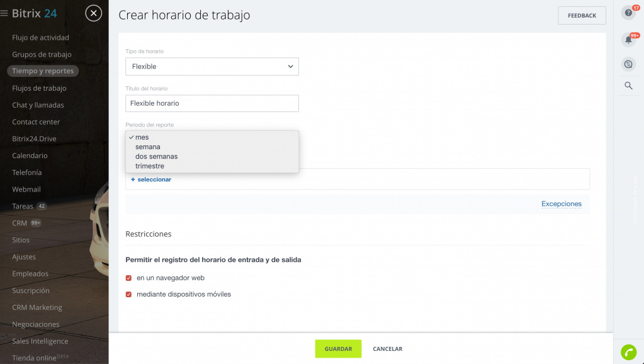Pick 'dos semanas' report period option
644x364 pixels.
click(x=156, y=156)
